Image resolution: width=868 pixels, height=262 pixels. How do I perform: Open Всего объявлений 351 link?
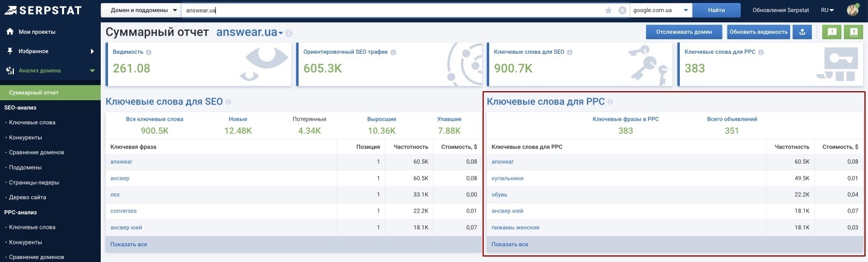pos(732,125)
